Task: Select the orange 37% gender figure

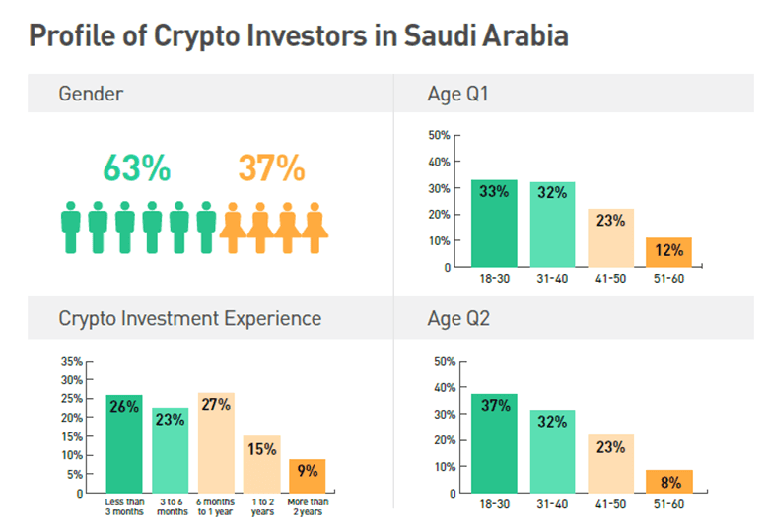Action: [x=272, y=168]
